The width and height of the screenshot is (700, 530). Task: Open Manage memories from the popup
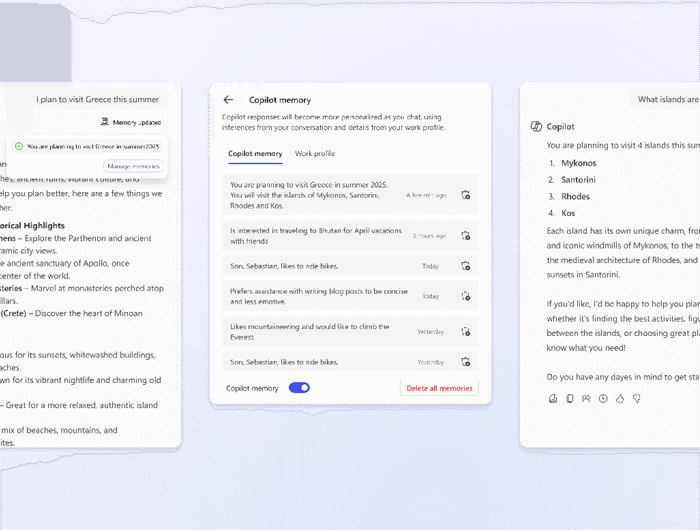pyautogui.click(x=132, y=166)
